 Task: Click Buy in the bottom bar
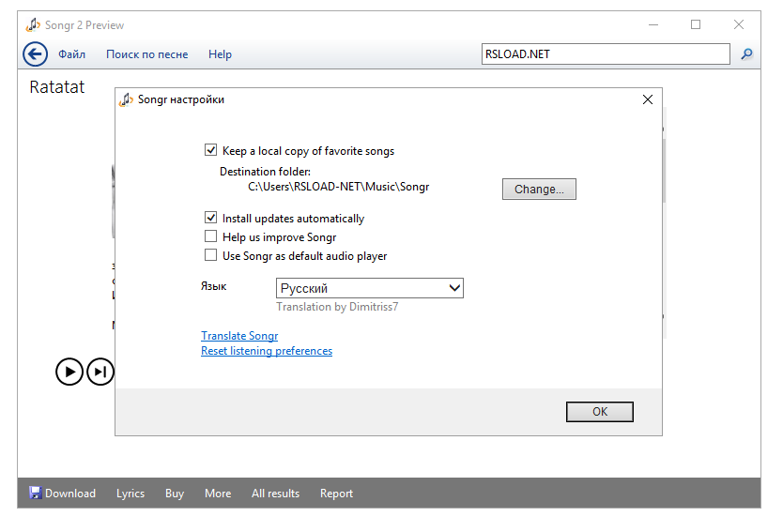175,494
